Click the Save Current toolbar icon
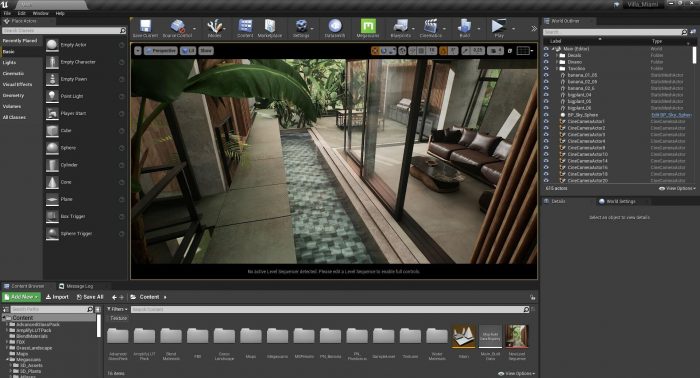The image size is (700, 378). tap(145, 28)
